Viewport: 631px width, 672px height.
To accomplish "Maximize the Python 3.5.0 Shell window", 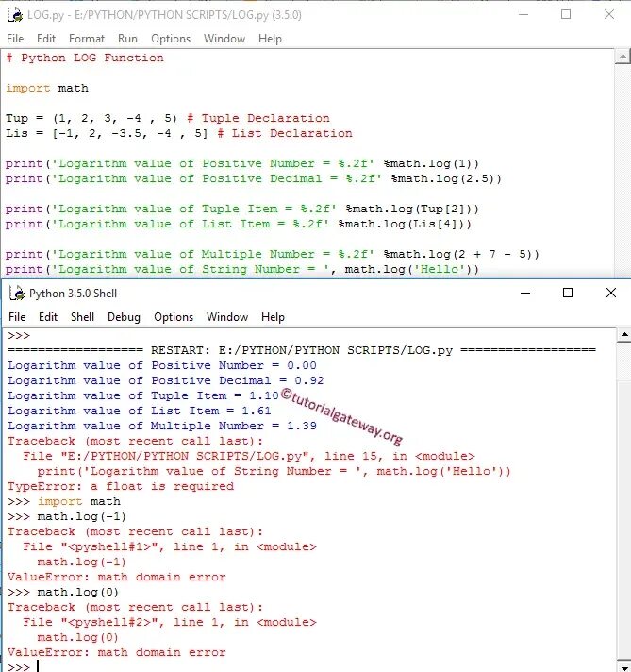I will pos(568,293).
